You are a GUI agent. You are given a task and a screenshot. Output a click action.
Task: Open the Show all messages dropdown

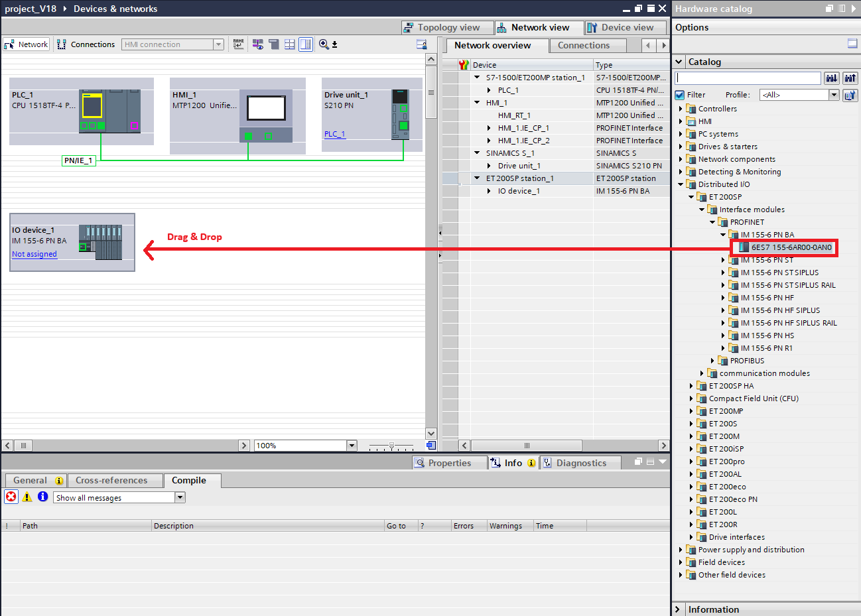[x=180, y=497]
